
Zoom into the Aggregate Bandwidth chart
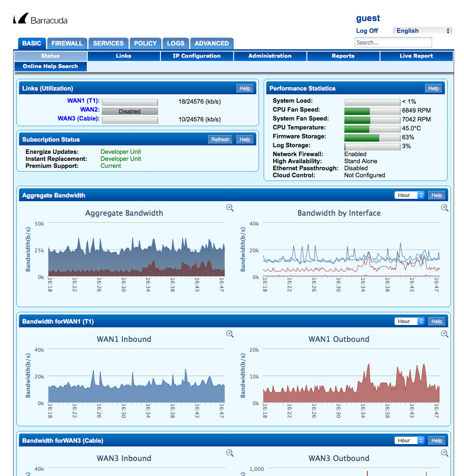[230, 208]
